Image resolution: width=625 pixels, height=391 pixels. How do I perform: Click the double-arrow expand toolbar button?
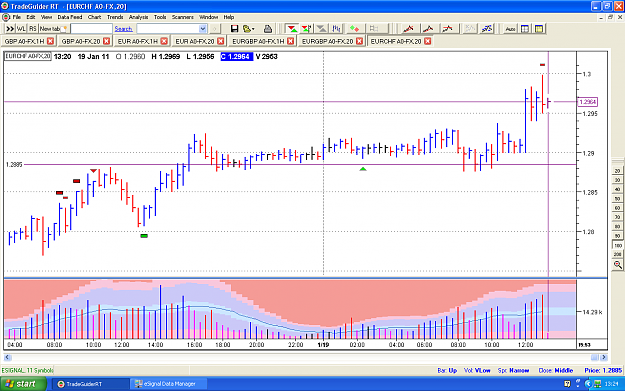click(10, 29)
